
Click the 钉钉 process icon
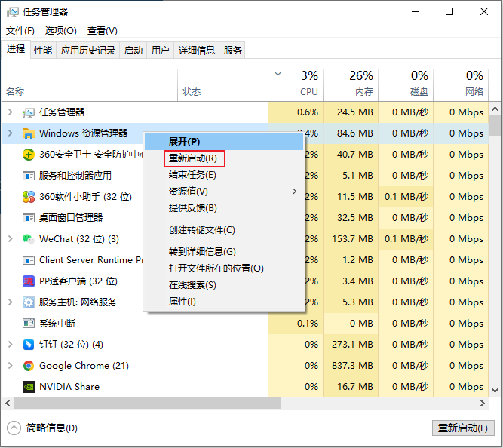(x=28, y=345)
